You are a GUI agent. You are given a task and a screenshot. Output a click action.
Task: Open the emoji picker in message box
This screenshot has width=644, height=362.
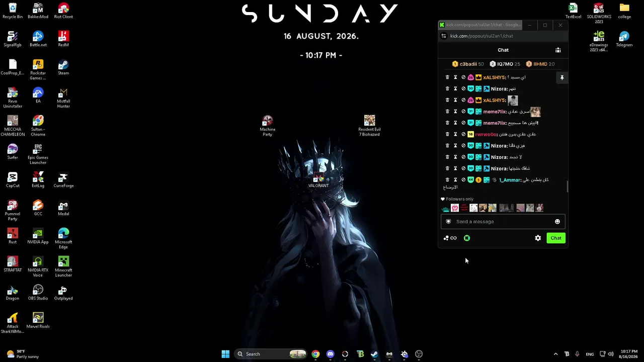pos(557,222)
